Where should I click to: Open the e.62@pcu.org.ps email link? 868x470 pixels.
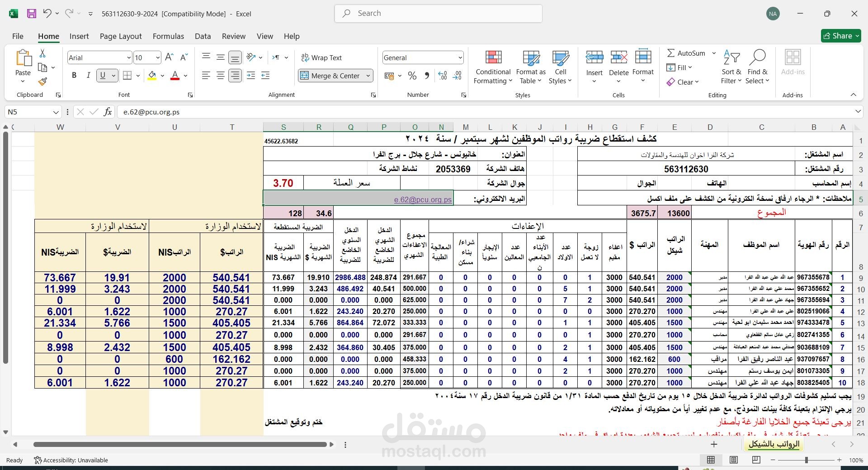pyautogui.click(x=423, y=199)
